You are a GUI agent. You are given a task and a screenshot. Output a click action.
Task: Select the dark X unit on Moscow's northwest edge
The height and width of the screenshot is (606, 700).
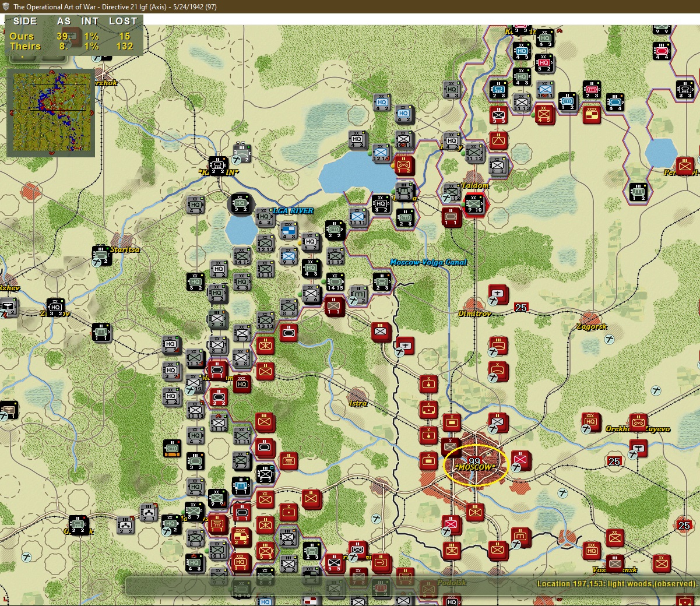click(x=451, y=447)
